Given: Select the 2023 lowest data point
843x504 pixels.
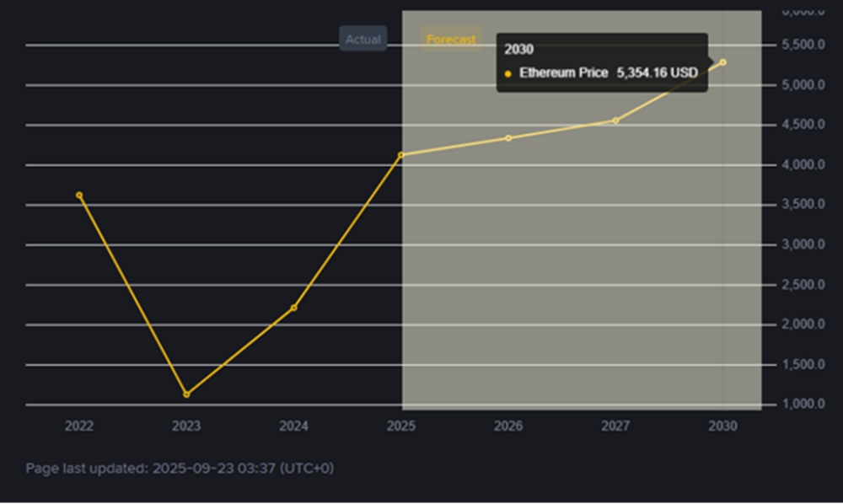Looking at the screenshot, I should (186, 394).
